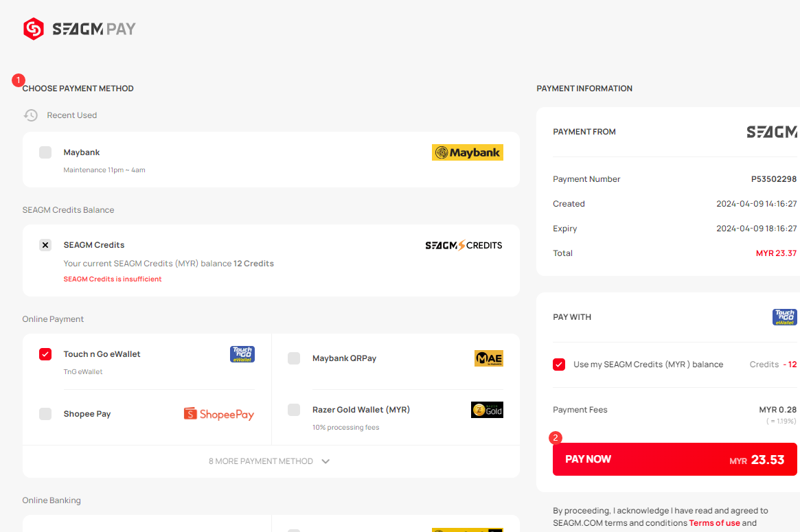
Task: Click the ShopeePay logo
Action: 219,414
